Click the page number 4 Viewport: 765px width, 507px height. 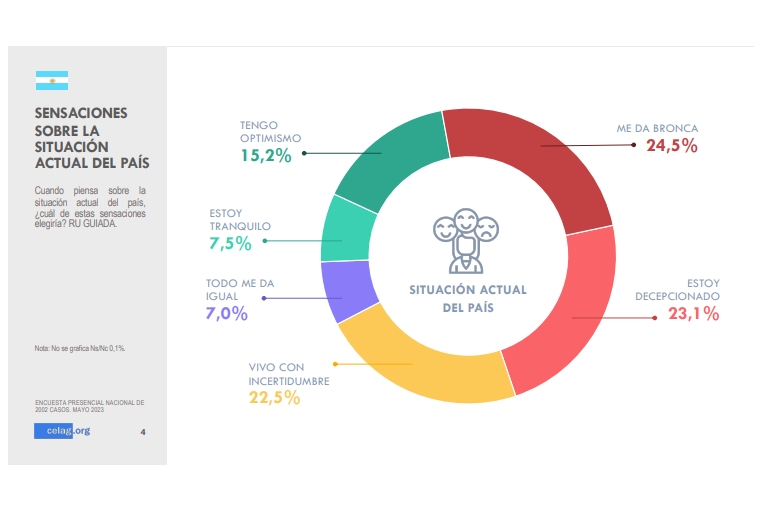(x=143, y=432)
